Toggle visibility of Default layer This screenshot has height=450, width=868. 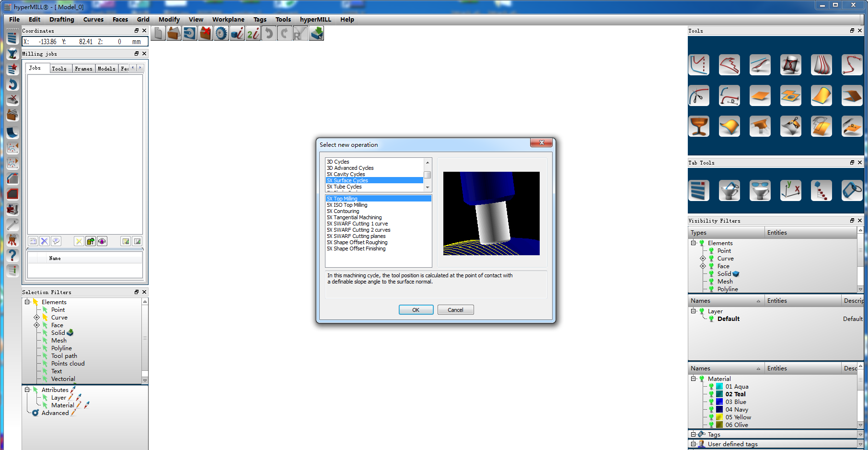tap(711, 319)
